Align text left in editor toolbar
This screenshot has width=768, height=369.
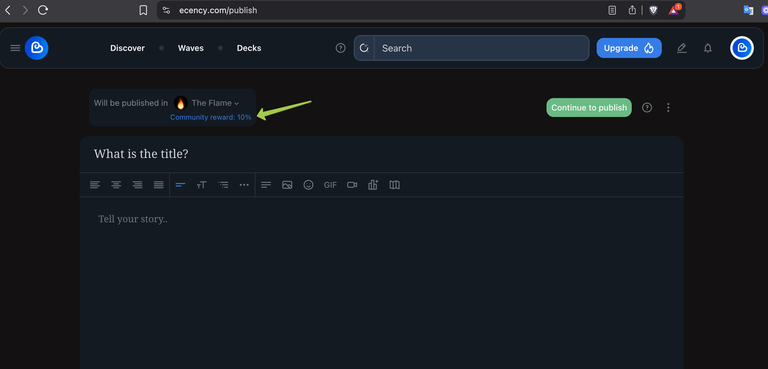[x=95, y=185]
